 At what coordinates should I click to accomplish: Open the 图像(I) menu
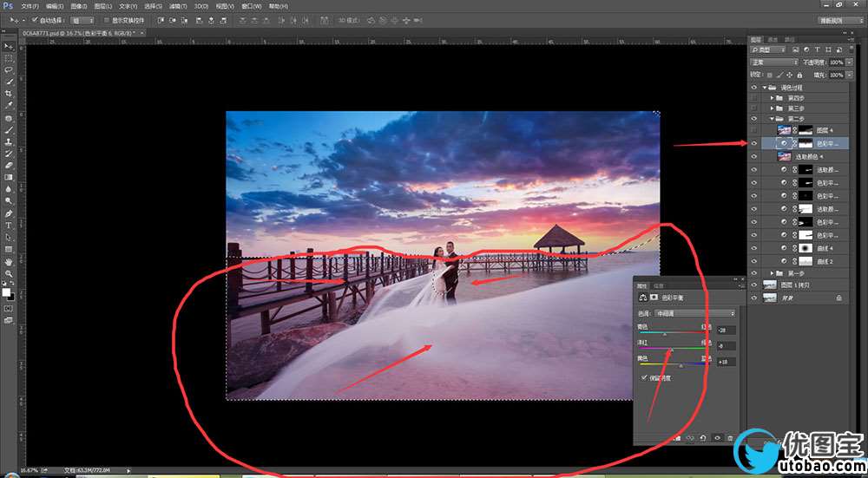pyautogui.click(x=79, y=6)
